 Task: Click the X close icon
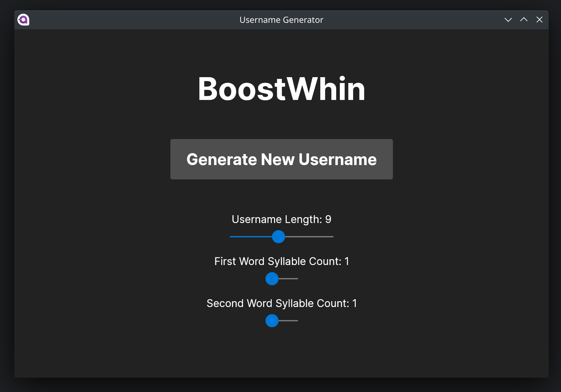(x=539, y=20)
